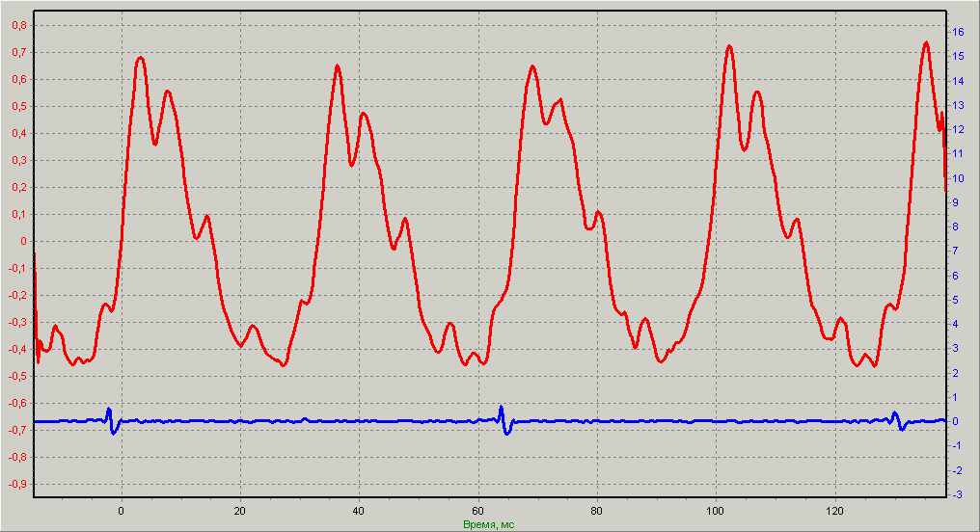Image resolution: width=980 pixels, height=532 pixels.
Task: Click blue right-axis value 16
Action: click(958, 32)
